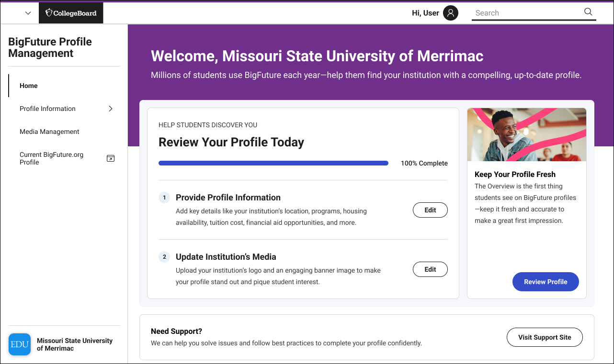The height and width of the screenshot is (364, 614).
Task: Open Current BigFuture.org Profile link
Action: (x=52, y=158)
